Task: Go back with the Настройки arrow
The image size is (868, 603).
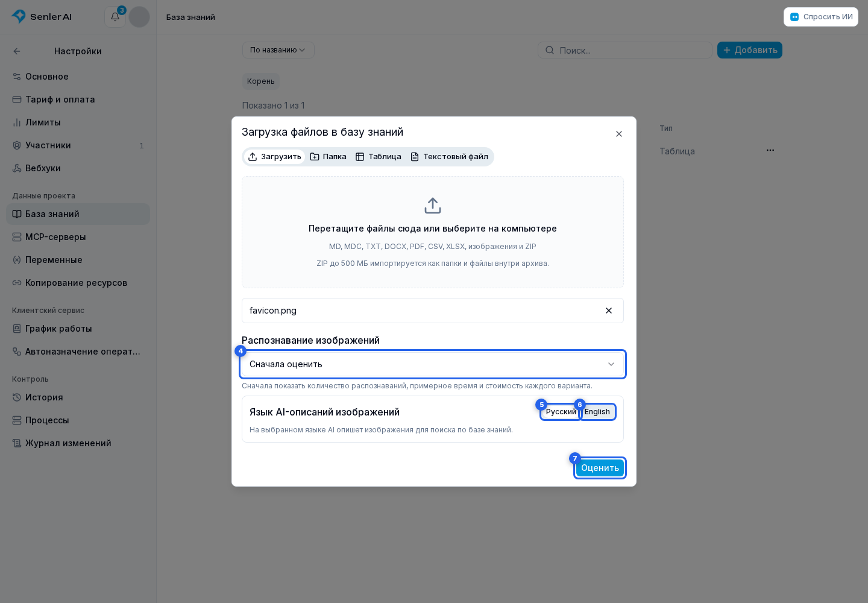Action: coord(17,51)
